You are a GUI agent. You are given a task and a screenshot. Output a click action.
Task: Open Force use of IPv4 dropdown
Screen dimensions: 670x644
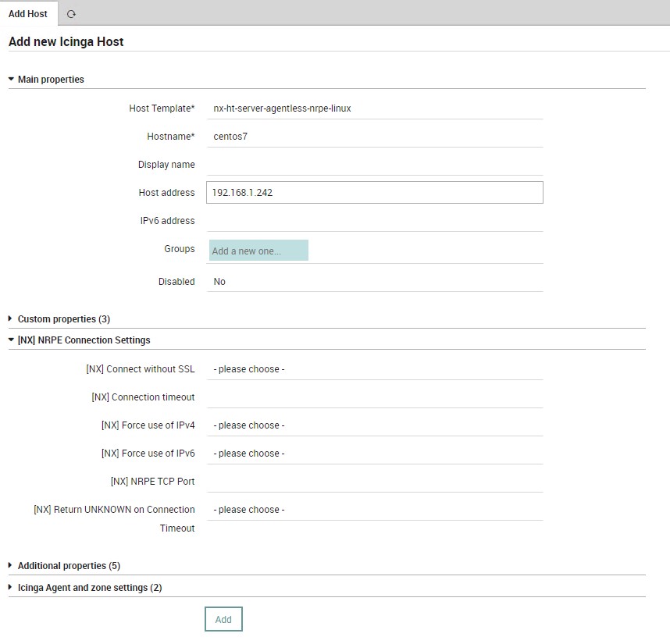[x=375, y=425]
